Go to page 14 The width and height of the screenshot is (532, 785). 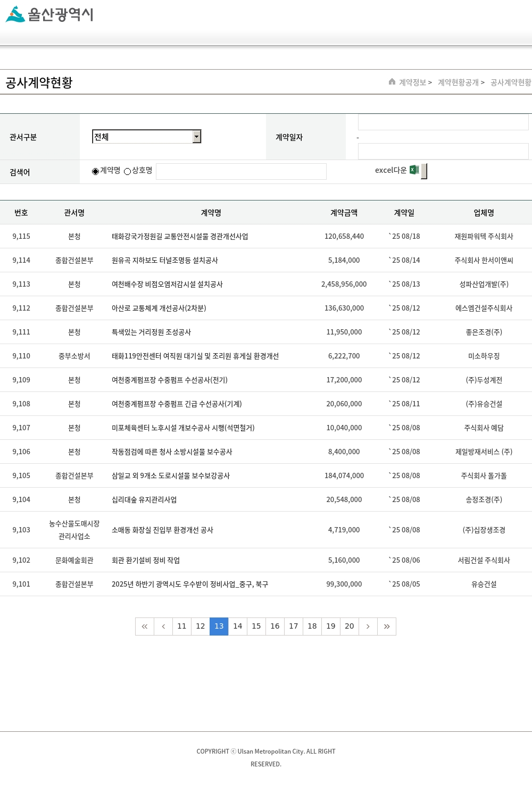coord(238,627)
